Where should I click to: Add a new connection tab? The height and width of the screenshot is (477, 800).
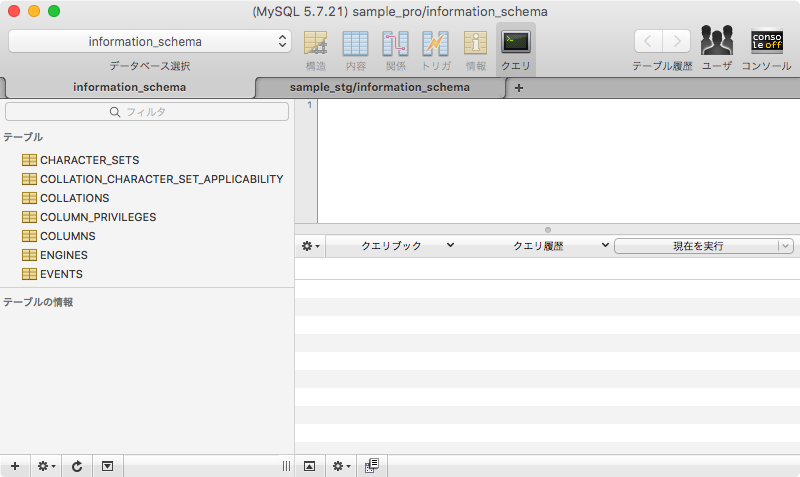[x=519, y=88]
